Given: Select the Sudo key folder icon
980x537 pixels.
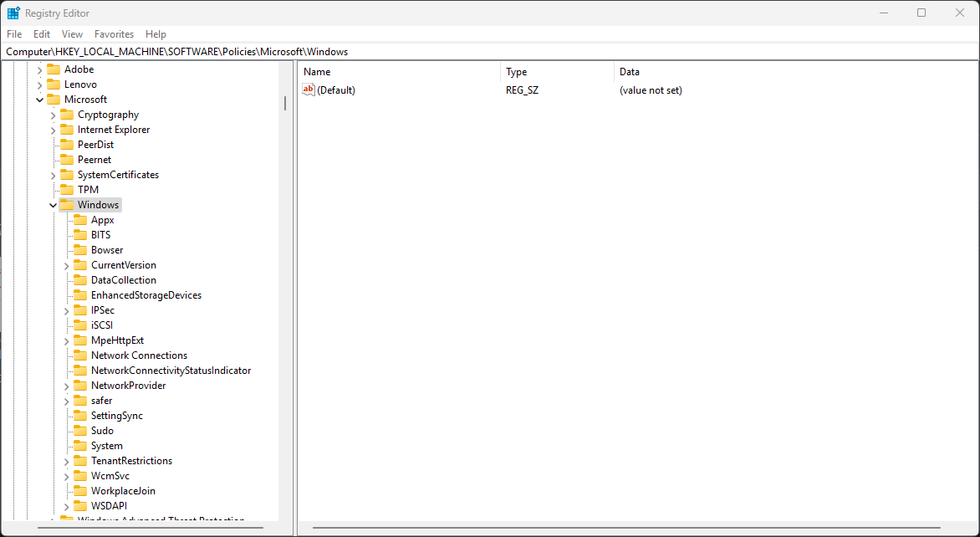Looking at the screenshot, I should tap(80, 431).
